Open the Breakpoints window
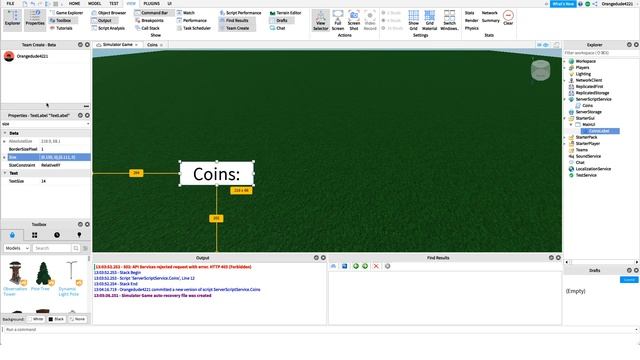This screenshot has height=360, width=640. pos(149,20)
